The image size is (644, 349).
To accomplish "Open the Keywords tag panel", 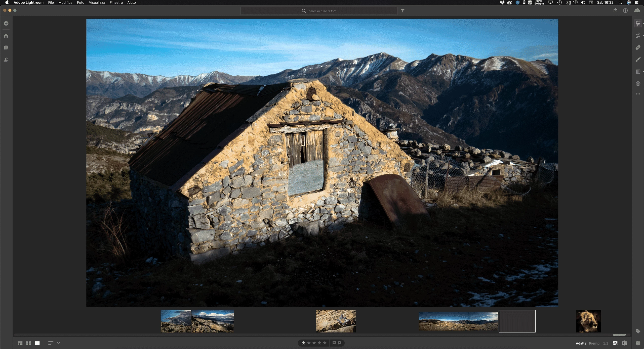I will click(638, 331).
